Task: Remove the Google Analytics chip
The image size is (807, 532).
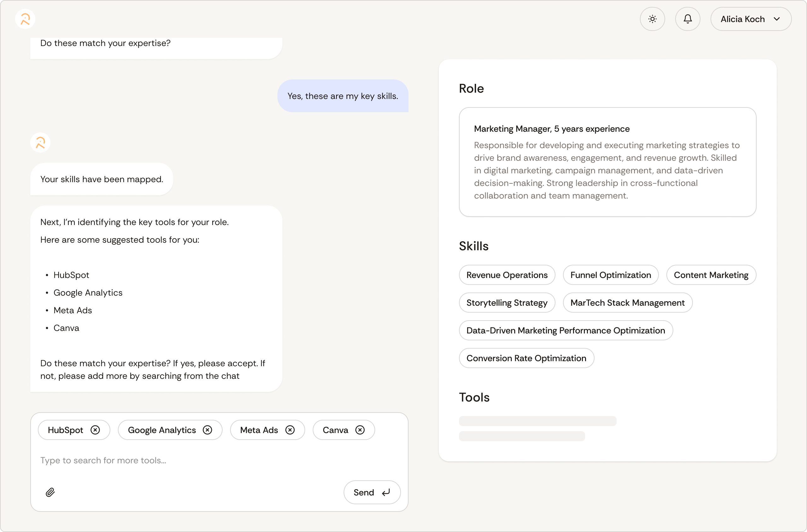Action: click(x=207, y=430)
